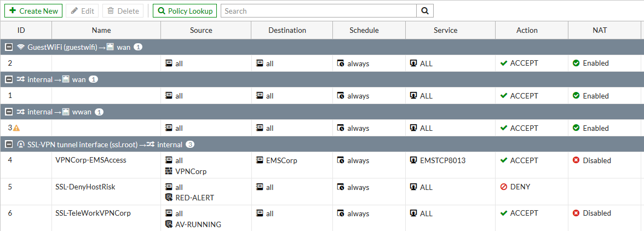This screenshot has width=644, height=231.
Task: Toggle NAT Enabled status on policy 2
Action: click(576, 63)
